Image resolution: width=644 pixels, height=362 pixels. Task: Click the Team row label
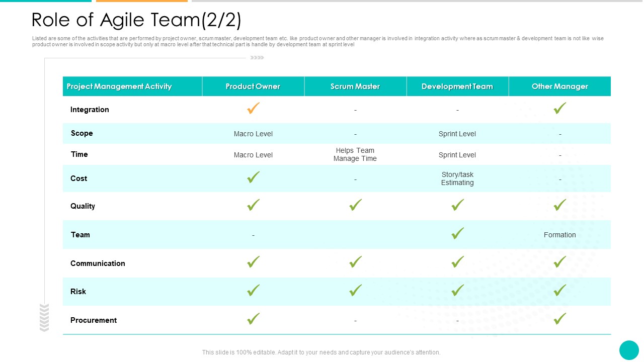click(80, 235)
